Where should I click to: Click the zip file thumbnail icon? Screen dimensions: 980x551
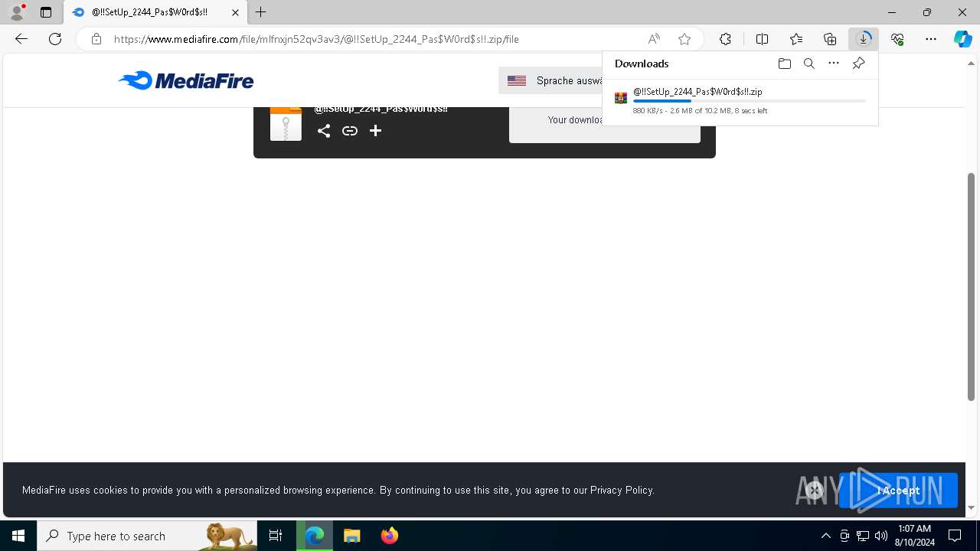(x=286, y=124)
